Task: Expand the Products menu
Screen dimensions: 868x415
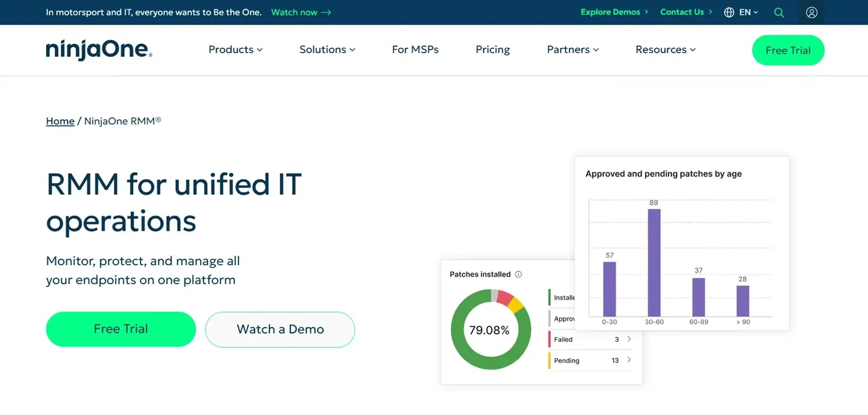Action: point(235,50)
